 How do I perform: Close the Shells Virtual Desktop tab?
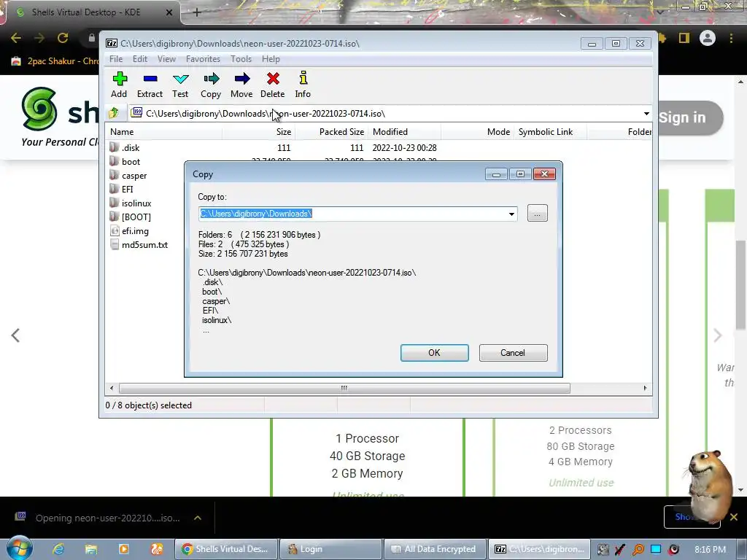169,12
